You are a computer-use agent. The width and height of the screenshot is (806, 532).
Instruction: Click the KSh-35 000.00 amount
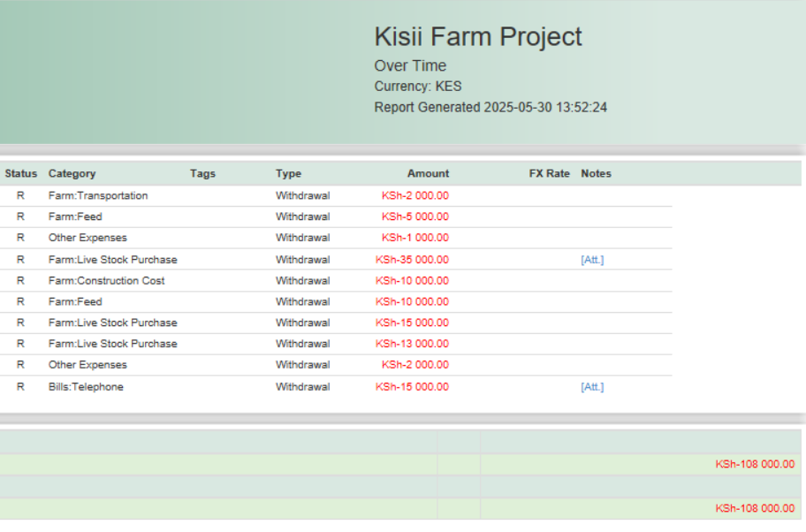point(412,260)
